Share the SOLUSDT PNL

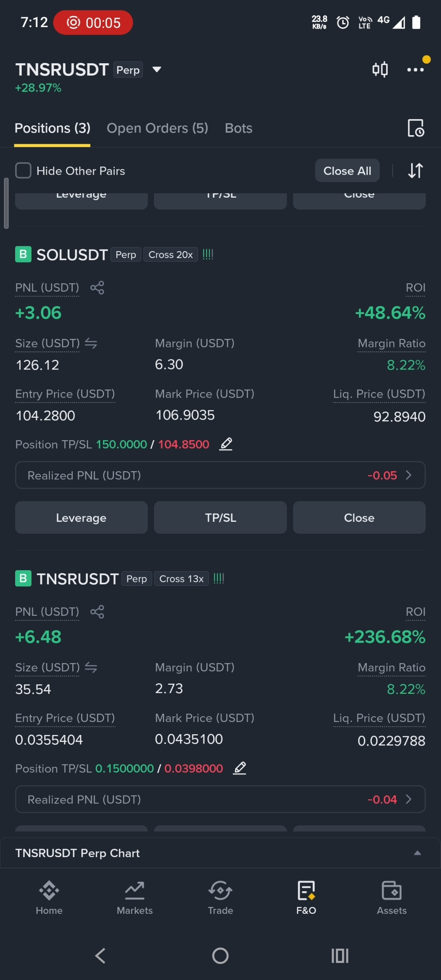pyautogui.click(x=97, y=288)
